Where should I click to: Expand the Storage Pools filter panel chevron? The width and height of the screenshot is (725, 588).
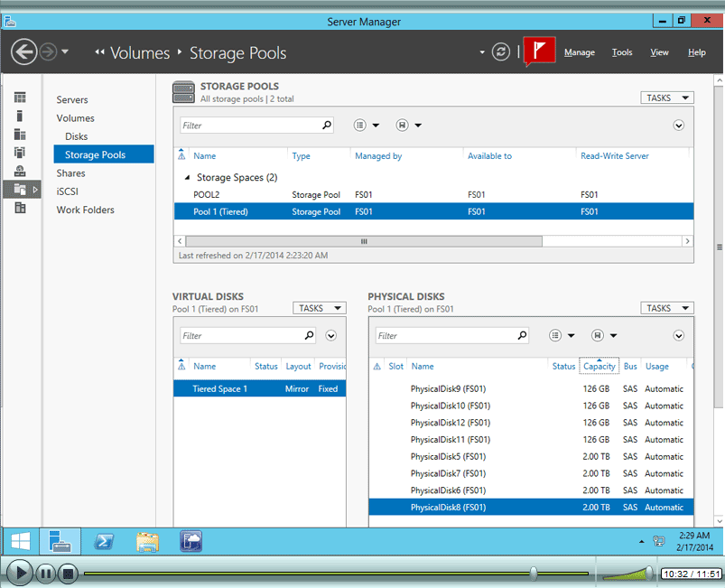[678, 126]
